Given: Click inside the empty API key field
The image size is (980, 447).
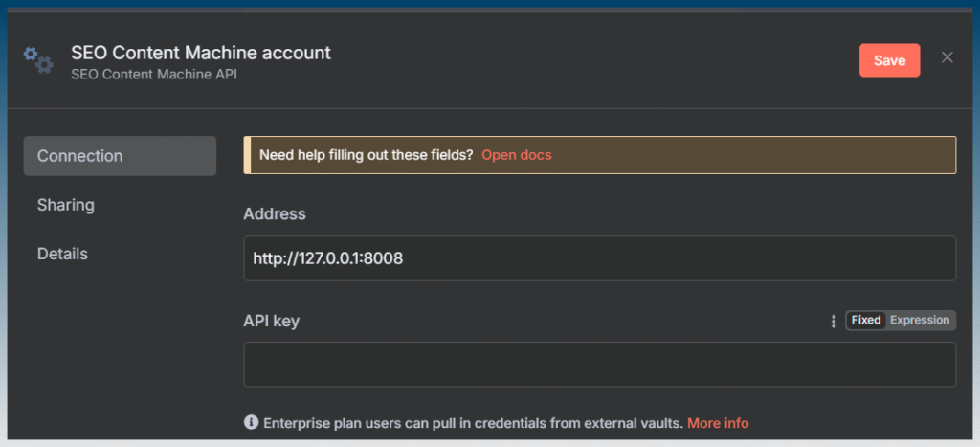Looking at the screenshot, I should [599, 365].
